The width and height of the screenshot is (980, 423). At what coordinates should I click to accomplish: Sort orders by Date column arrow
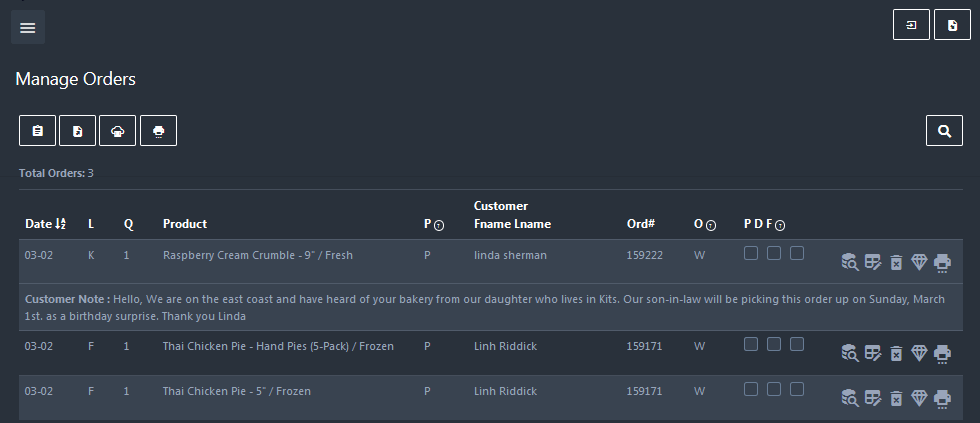[x=60, y=224]
